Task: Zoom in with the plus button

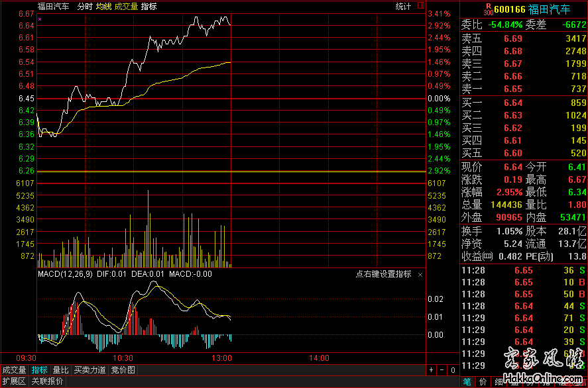Action: (431, 370)
